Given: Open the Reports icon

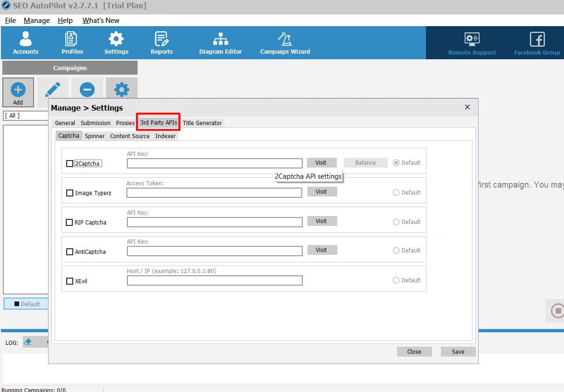Looking at the screenshot, I should [x=161, y=42].
